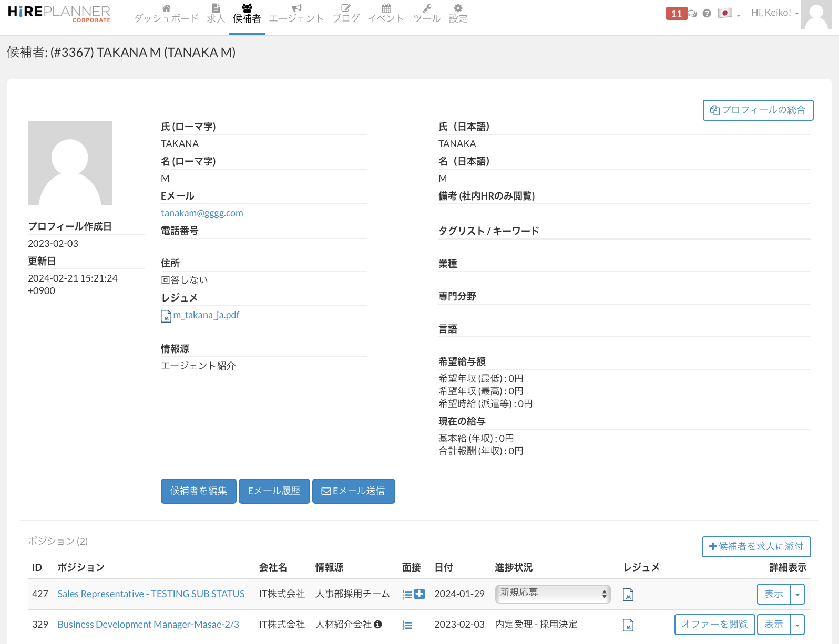839x644 pixels.
Task: Open the Hi, Keiko! user menu
Action: pyautogui.click(x=774, y=13)
